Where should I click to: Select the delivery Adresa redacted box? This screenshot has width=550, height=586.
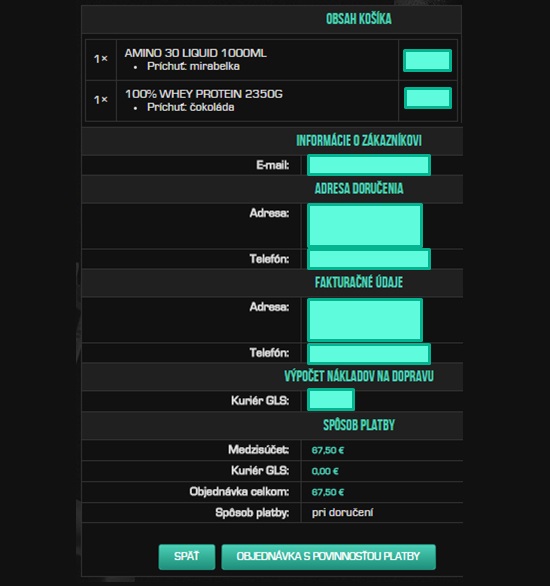click(x=365, y=225)
